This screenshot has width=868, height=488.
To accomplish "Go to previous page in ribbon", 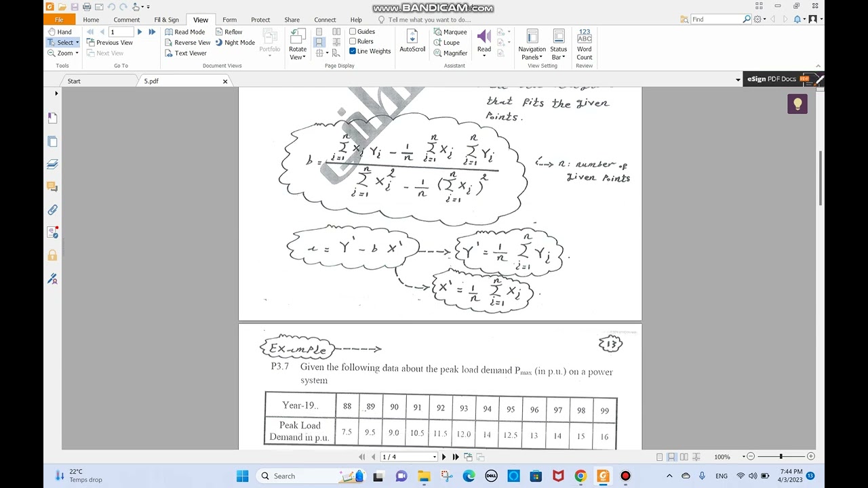I will coord(102,32).
